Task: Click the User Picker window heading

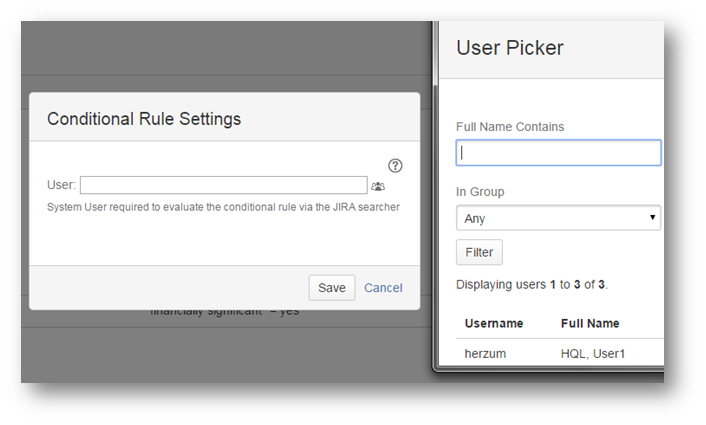Action: [x=510, y=47]
